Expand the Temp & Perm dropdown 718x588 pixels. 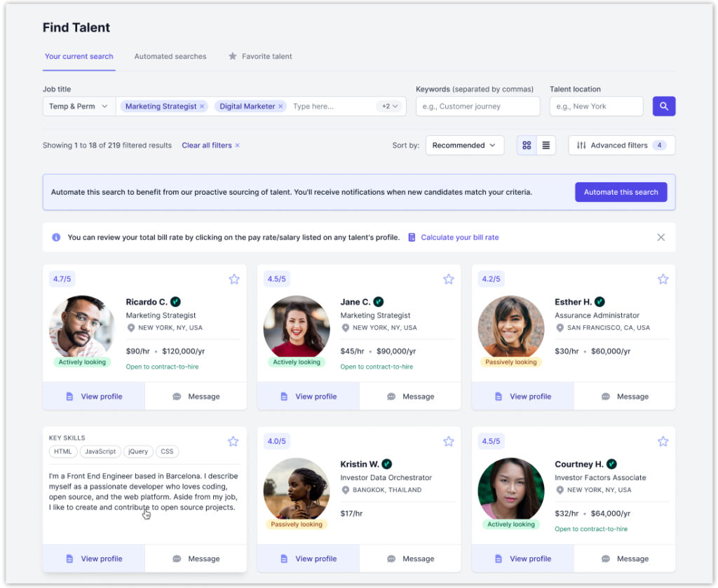pyautogui.click(x=79, y=107)
